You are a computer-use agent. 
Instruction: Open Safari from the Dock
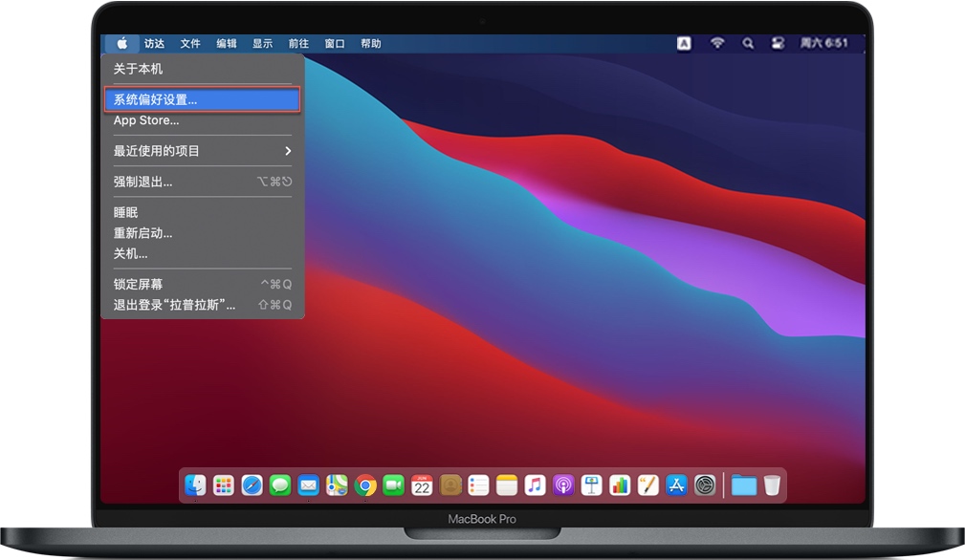(x=252, y=485)
